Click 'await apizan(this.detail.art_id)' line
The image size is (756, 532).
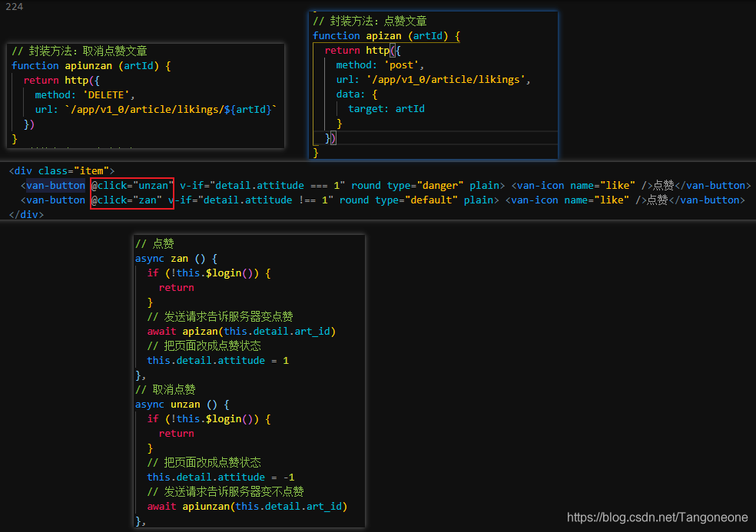pos(241,332)
